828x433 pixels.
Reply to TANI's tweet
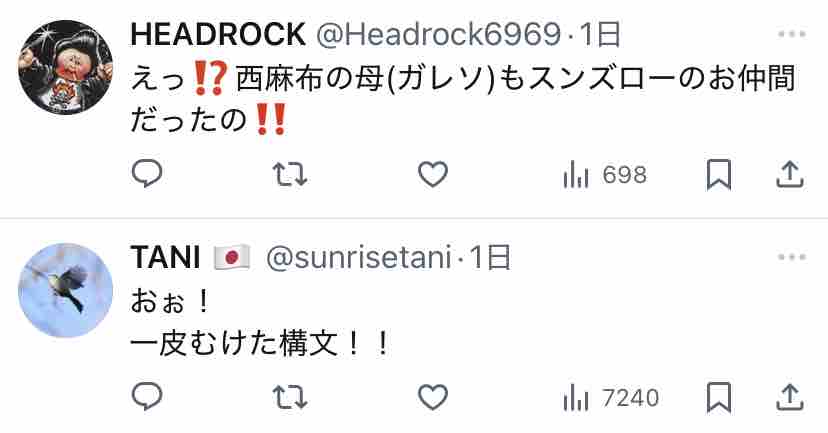pyautogui.click(x=147, y=397)
